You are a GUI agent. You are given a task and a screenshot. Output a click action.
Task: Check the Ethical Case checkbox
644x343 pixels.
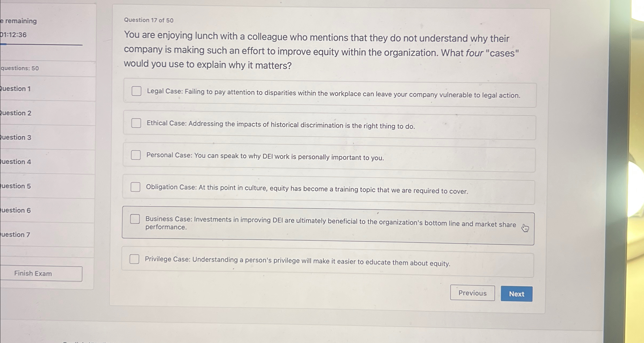click(x=136, y=123)
